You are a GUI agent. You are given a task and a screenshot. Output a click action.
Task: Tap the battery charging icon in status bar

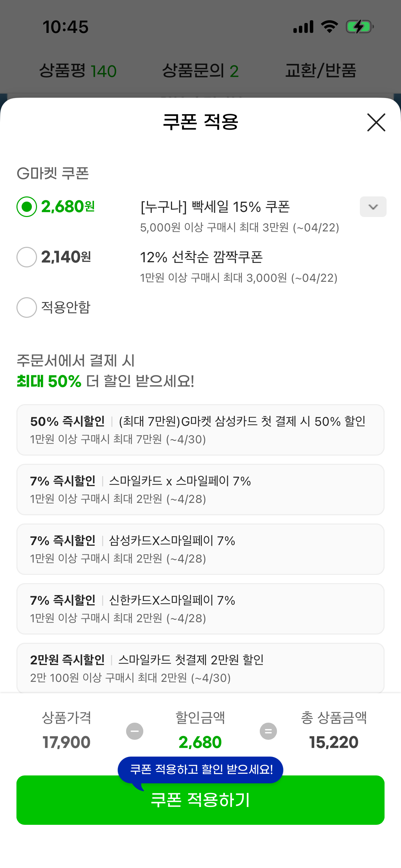tap(359, 27)
